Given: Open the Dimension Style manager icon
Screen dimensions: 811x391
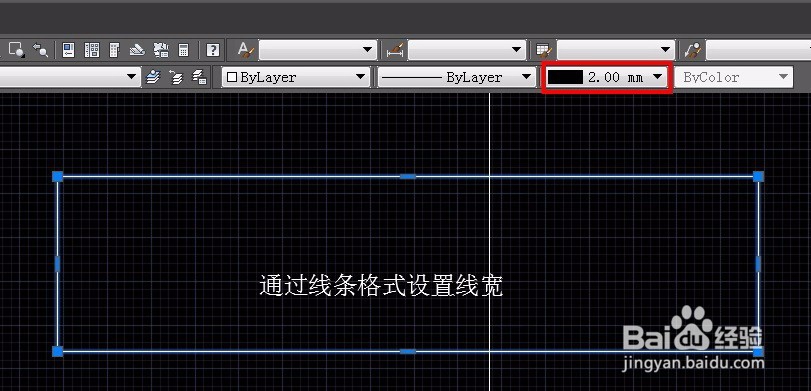Looking at the screenshot, I should (395, 50).
